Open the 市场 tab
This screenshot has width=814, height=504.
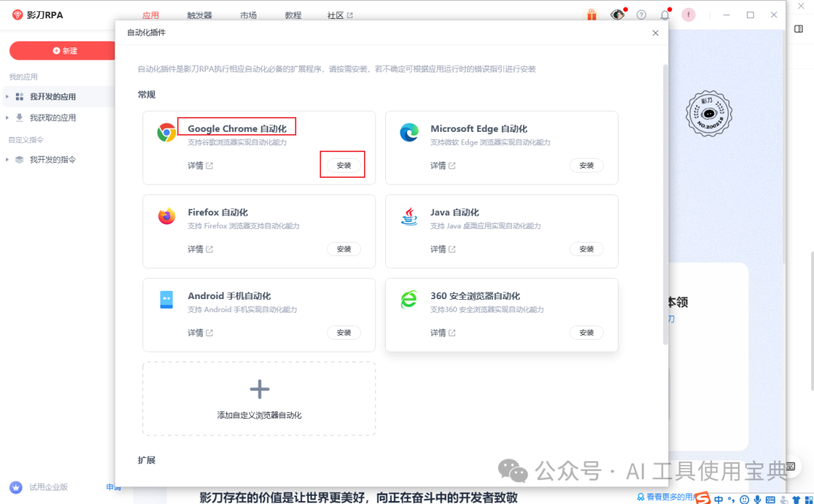pos(248,15)
